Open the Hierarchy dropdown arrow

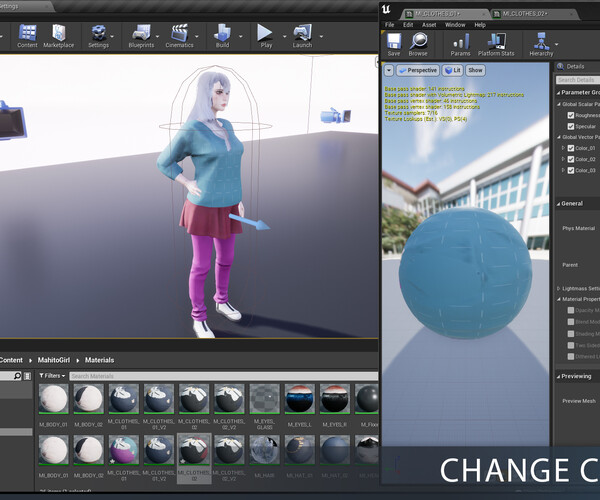coord(556,44)
